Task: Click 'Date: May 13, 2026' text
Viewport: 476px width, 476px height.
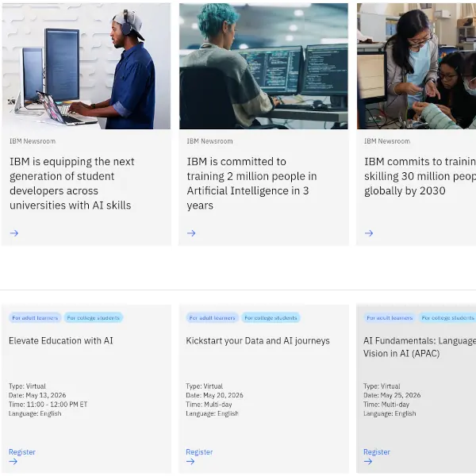Action: [37, 395]
